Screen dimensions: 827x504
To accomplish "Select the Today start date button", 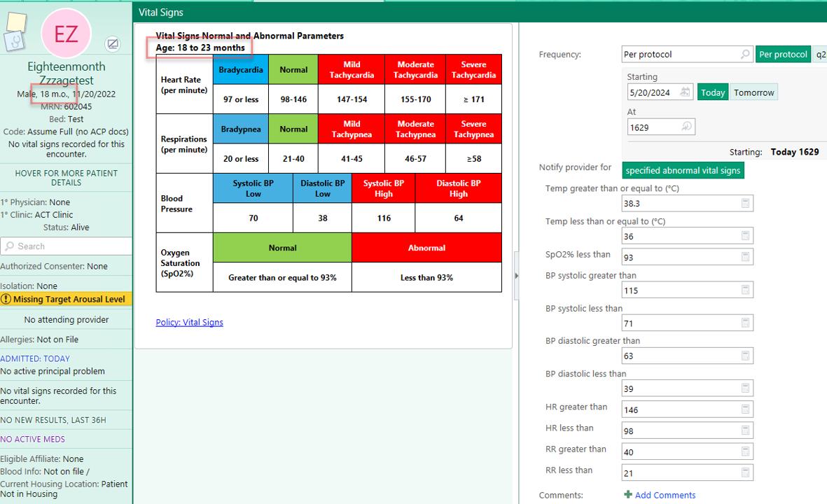I will tap(713, 92).
